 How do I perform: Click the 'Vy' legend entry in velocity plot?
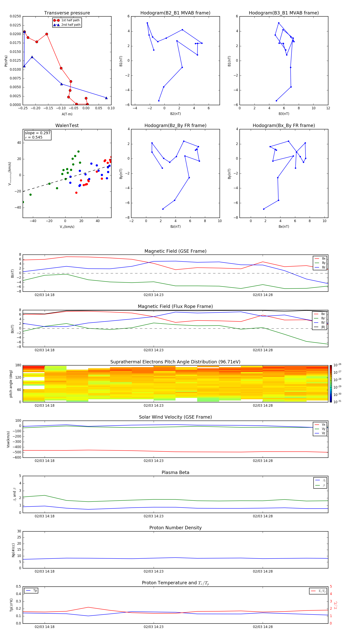[x=320, y=429]
